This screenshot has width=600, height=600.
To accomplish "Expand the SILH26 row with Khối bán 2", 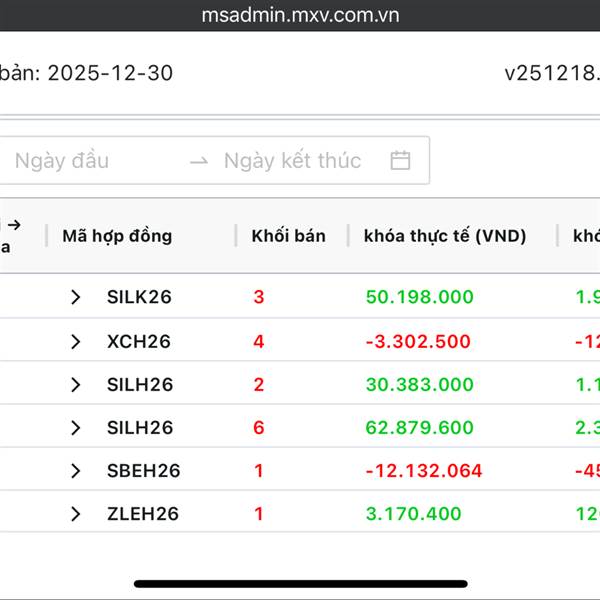I will 75,385.
